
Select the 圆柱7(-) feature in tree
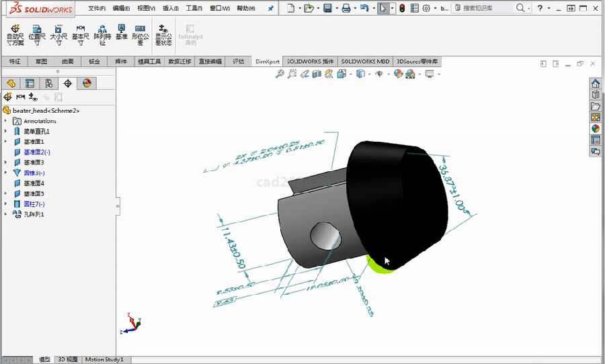coord(34,203)
